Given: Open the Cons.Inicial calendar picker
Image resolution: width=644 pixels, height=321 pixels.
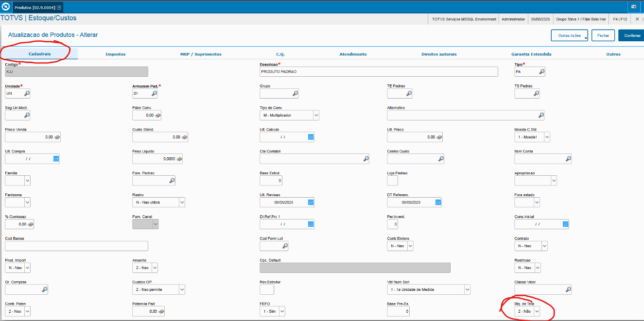Looking at the screenshot, I should click(x=565, y=224).
